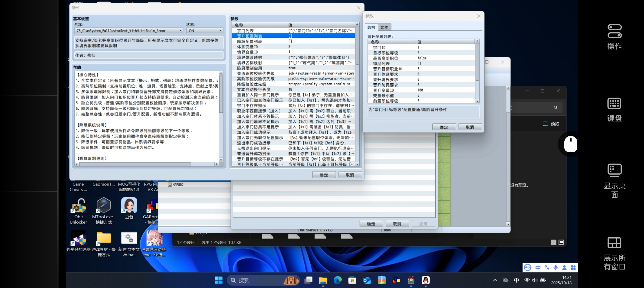The height and width of the screenshot is (288, 644).
Task: Select 防具限制启用 parameter row
Action: click(x=293, y=68)
